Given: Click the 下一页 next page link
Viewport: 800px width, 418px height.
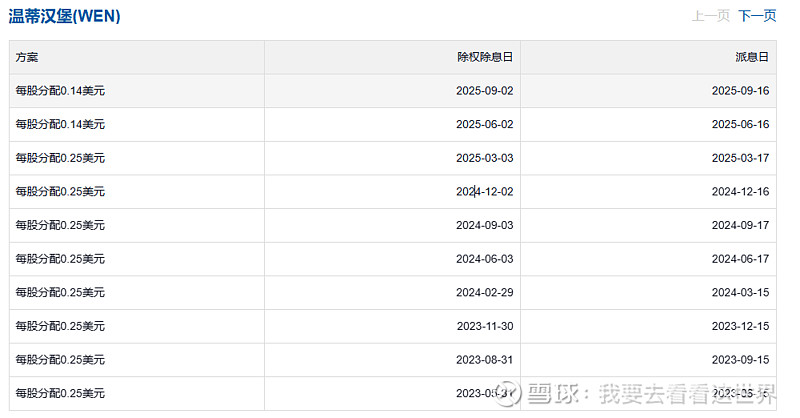Looking at the screenshot, I should [757, 16].
